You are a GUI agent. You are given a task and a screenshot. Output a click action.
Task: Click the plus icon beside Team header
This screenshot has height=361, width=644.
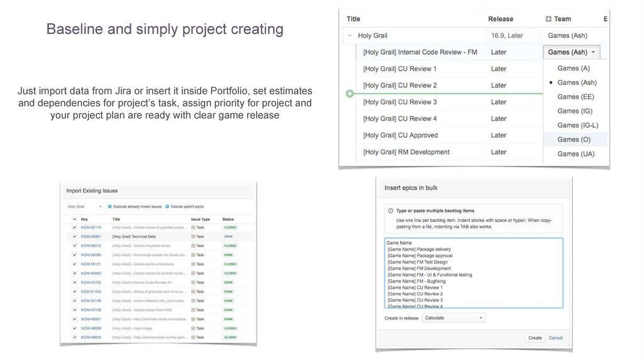(x=548, y=19)
